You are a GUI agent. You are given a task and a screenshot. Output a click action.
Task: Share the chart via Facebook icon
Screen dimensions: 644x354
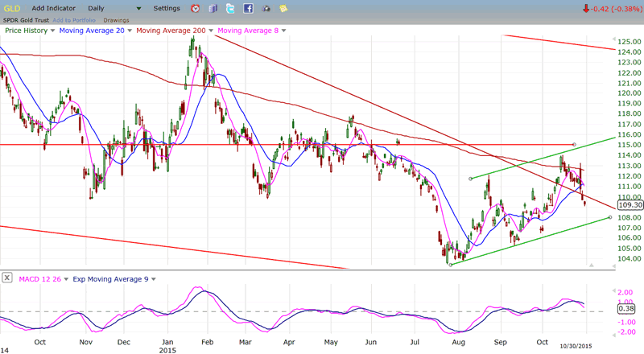coord(248,8)
